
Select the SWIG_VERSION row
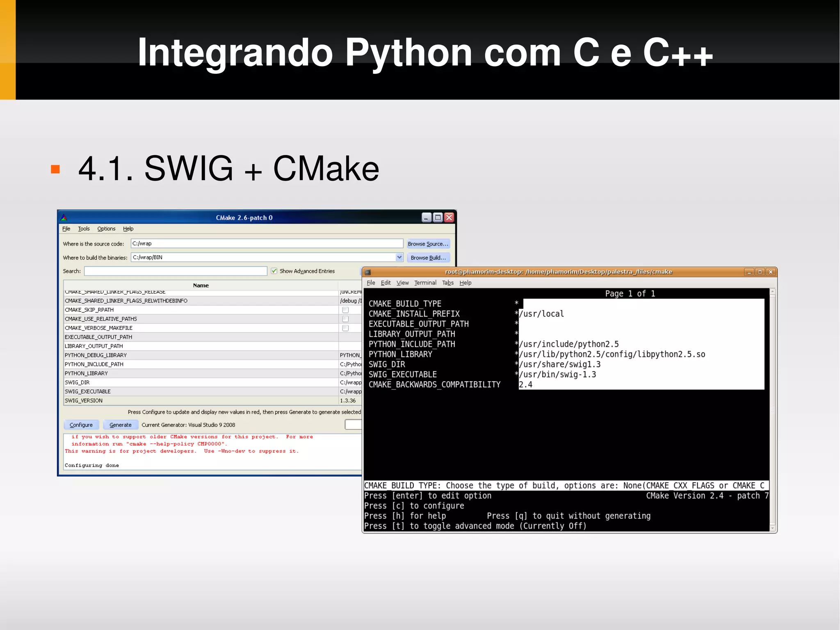click(x=212, y=401)
